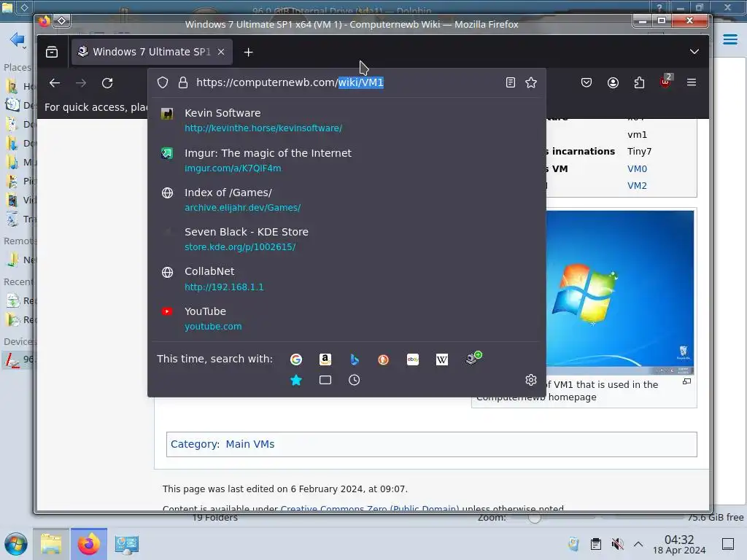Open the Category link in page footer box
This screenshot has width=747, height=560.
193,444
